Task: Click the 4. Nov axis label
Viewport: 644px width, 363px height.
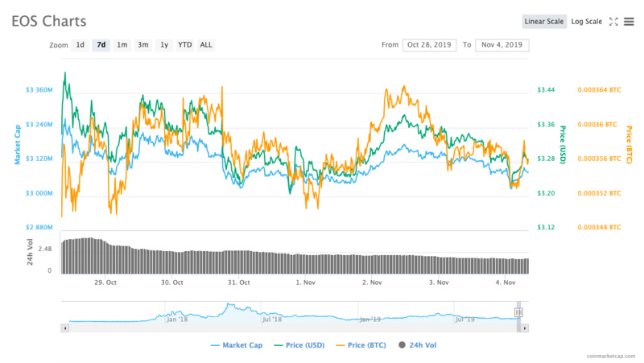Action: click(x=506, y=283)
